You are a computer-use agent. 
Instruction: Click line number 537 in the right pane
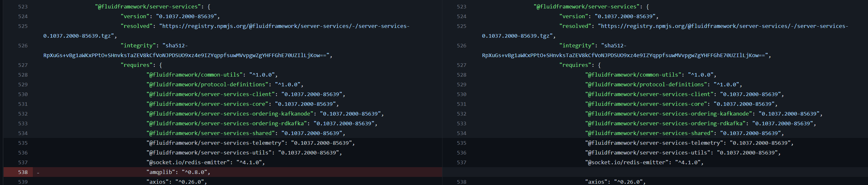462,163
